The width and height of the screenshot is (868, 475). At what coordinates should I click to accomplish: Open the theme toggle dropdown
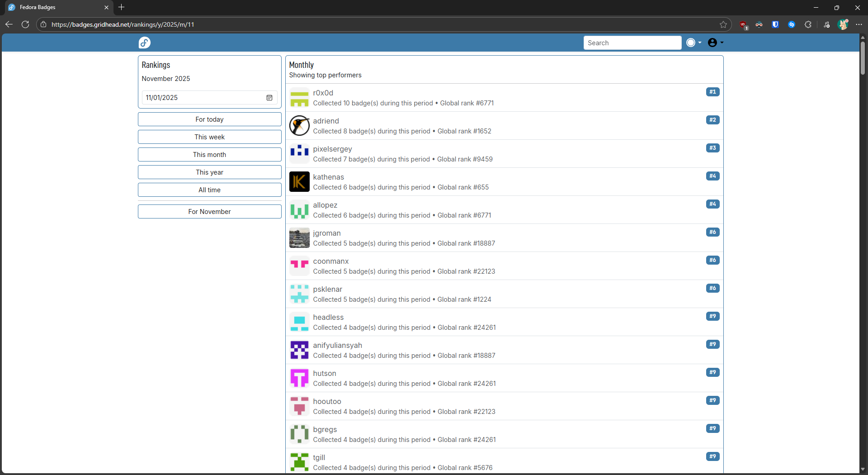click(x=693, y=43)
